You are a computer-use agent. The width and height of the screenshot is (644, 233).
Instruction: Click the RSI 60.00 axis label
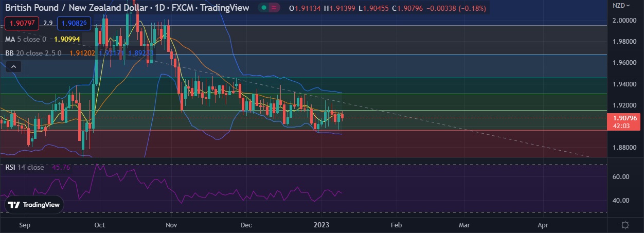pyautogui.click(x=622, y=176)
